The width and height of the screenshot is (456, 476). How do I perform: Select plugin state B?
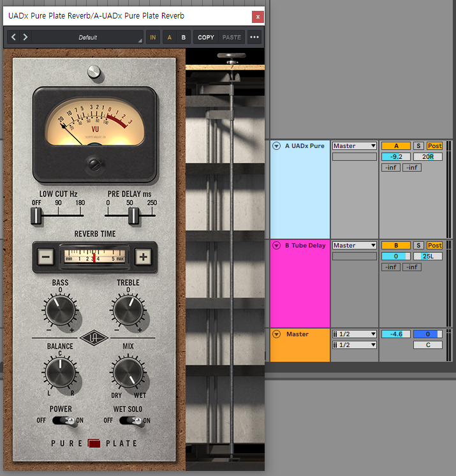[x=184, y=38]
